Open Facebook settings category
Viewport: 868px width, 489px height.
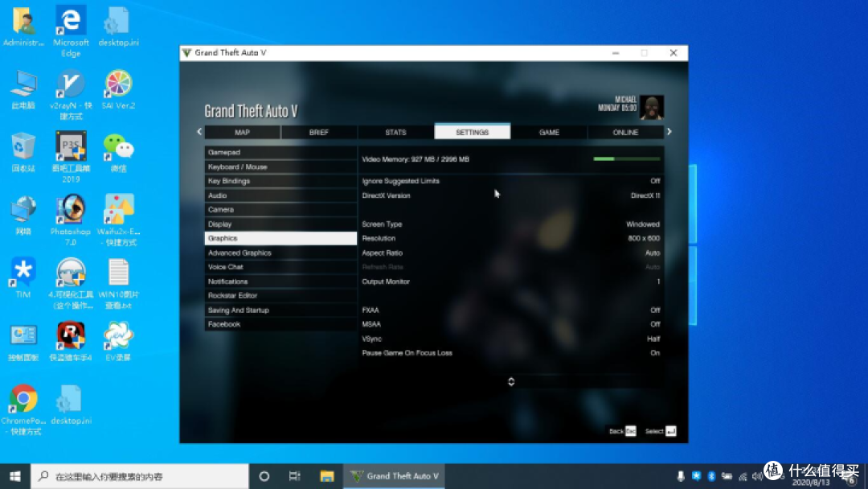tap(280, 324)
